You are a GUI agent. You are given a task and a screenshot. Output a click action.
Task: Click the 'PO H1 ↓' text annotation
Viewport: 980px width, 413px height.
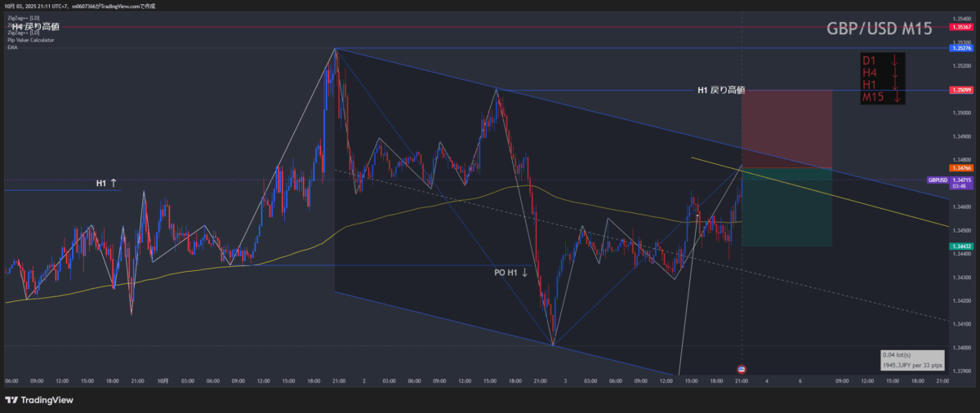tap(511, 273)
